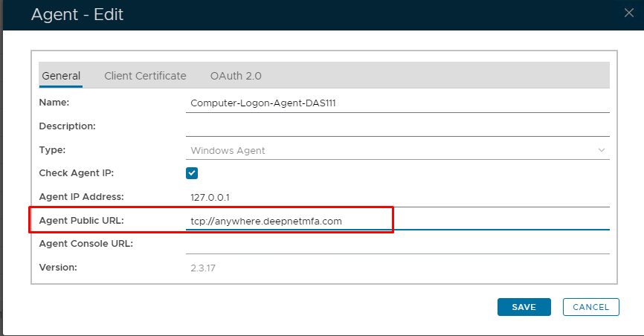Expand the Type dropdown chevron arrow
This screenshot has width=644, height=336.
[602, 150]
